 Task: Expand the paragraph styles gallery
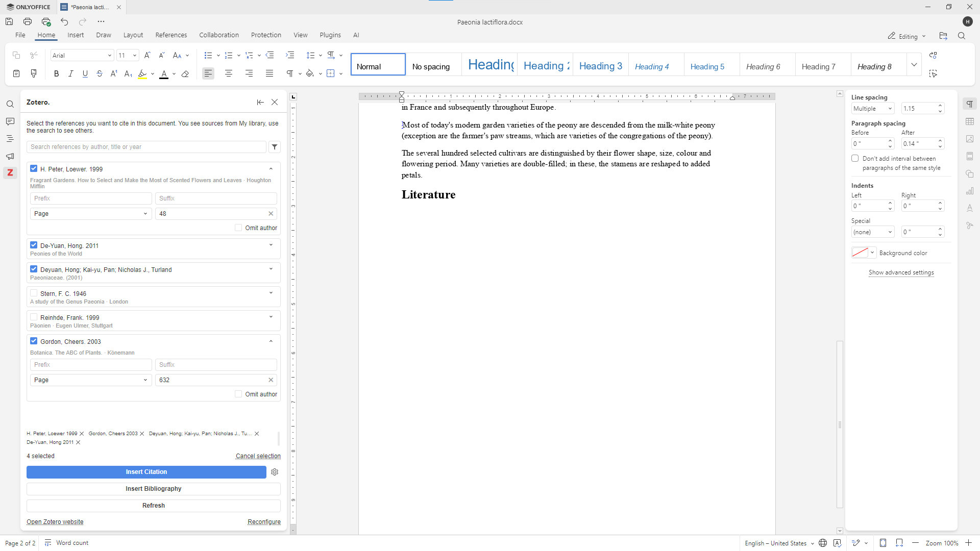914,65
